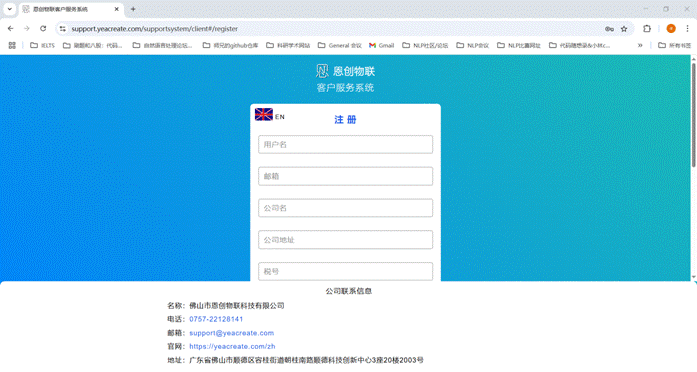Viewport: 697px width, 372px height.
Task: Open the Chrome three-dot menu
Action: pyautogui.click(x=688, y=28)
